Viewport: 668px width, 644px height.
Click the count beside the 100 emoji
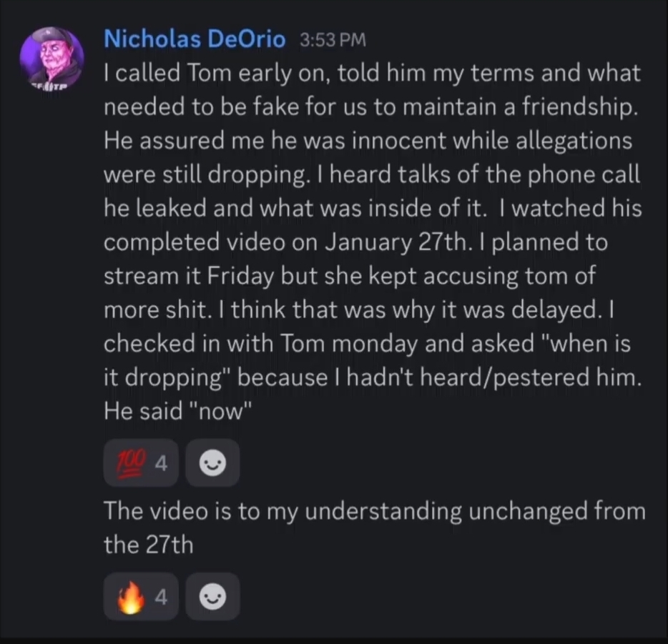tap(161, 464)
